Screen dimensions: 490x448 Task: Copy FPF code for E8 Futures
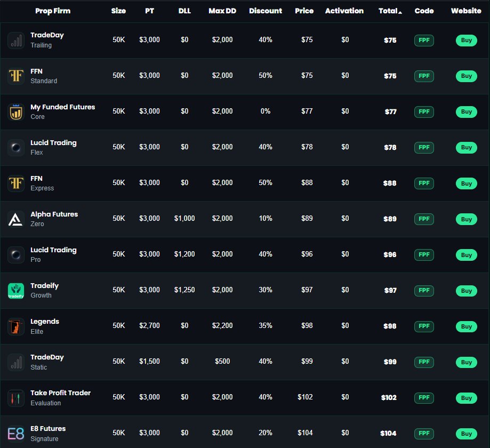424,433
